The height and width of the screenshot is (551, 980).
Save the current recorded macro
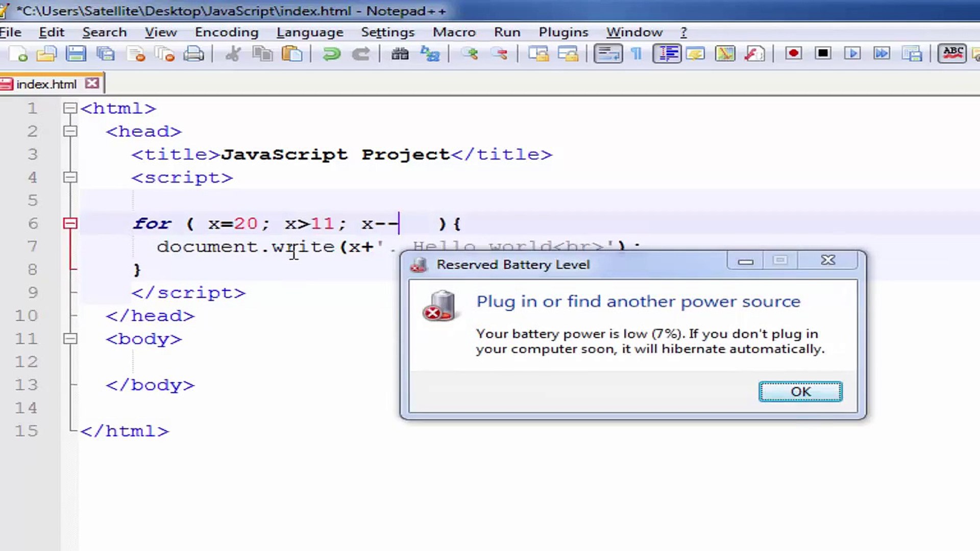(x=912, y=54)
